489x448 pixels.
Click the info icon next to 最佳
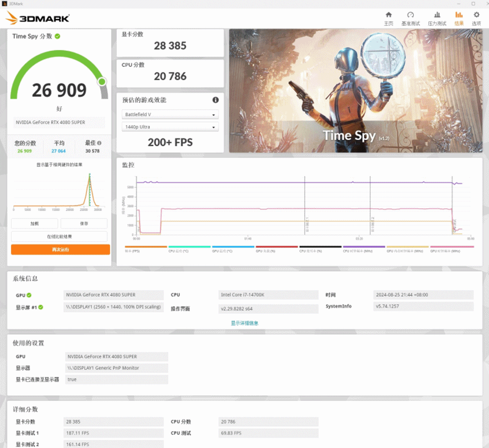[x=99, y=143]
